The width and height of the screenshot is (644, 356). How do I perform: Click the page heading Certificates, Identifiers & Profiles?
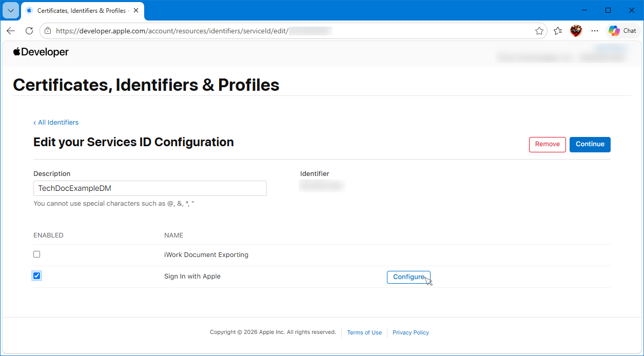[146, 85]
